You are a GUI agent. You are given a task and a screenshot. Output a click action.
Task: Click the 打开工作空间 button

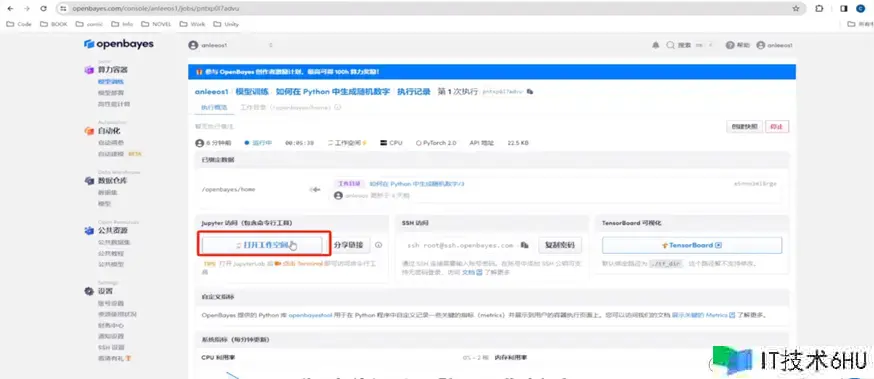[x=262, y=245]
